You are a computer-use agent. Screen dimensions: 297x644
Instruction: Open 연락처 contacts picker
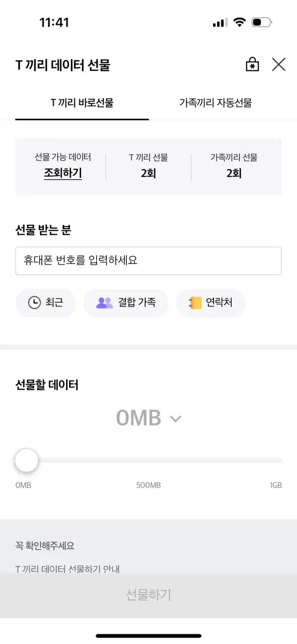pos(211,303)
